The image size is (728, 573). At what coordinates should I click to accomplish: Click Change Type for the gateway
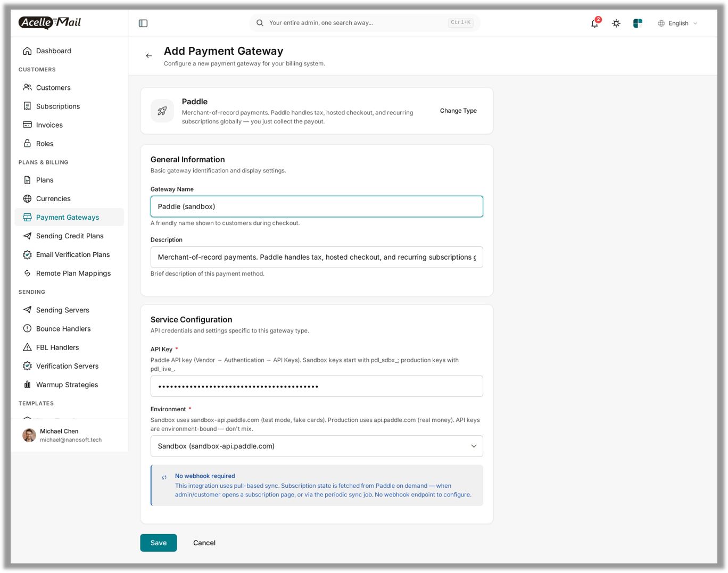point(458,111)
